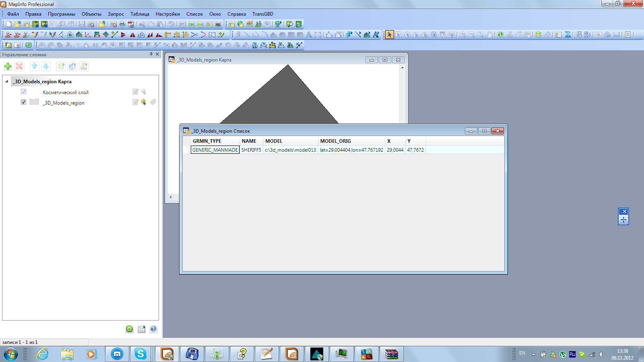Click the Print icon in main toolbar

(x=122, y=24)
